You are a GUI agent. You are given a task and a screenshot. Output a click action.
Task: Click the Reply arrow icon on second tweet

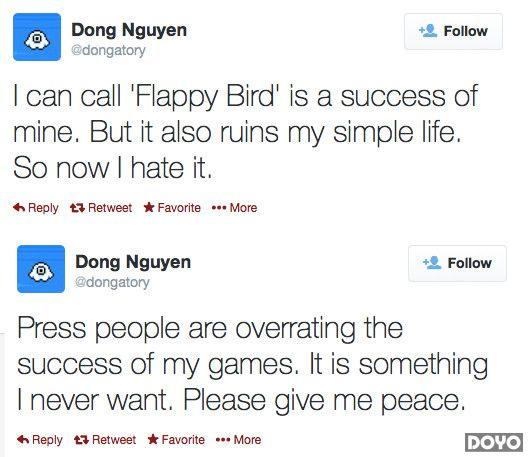23,439
